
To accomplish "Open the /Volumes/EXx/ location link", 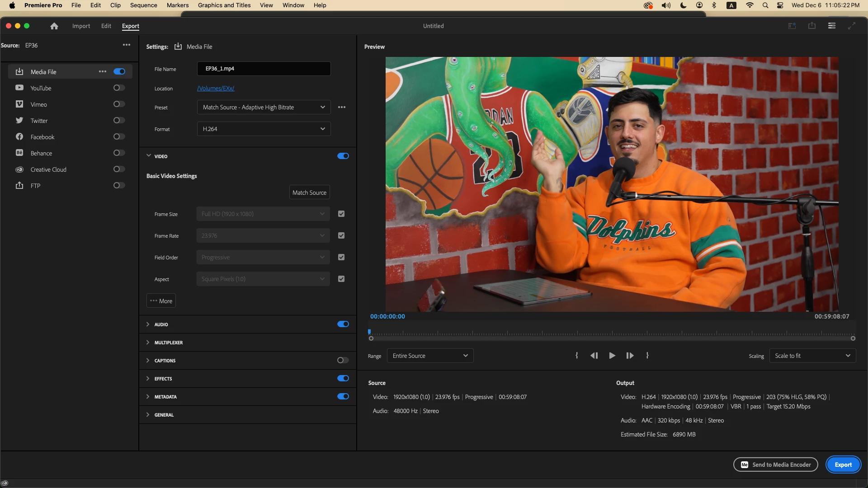I will [216, 89].
